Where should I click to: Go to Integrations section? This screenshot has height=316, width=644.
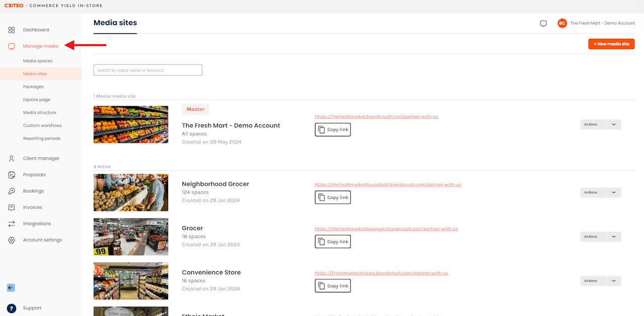pos(37,223)
